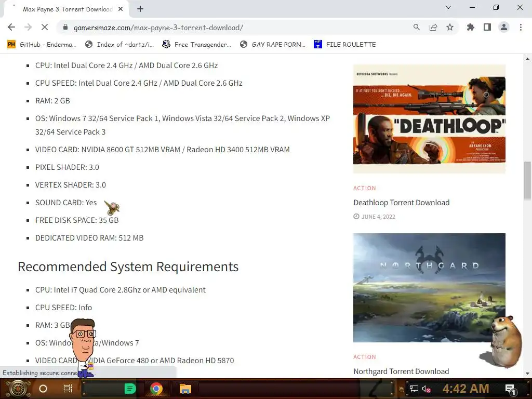Image resolution: width=532 pixels, height=399 pixels.
Task: Click 'SOUND CARD: Yes' text
Action: (66, 203)
